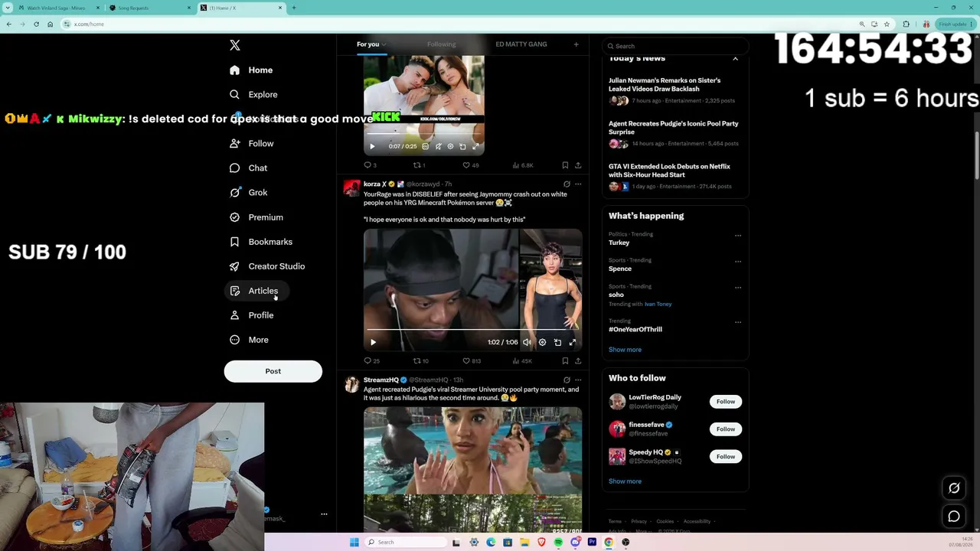Viewport: 980px width, 551px height.
Task: Open more options on korza's post
Action: (578, 184)
